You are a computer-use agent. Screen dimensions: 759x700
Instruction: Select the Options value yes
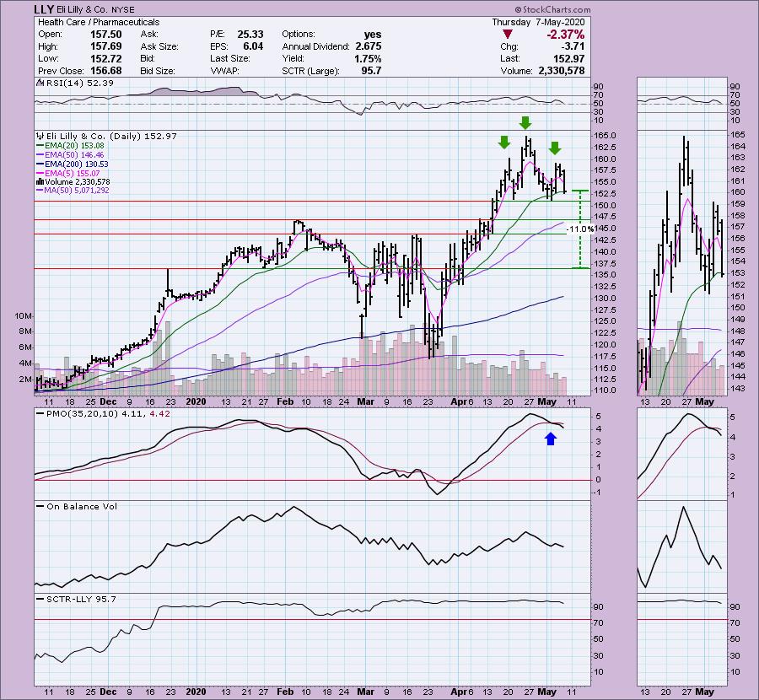point(373,35)
